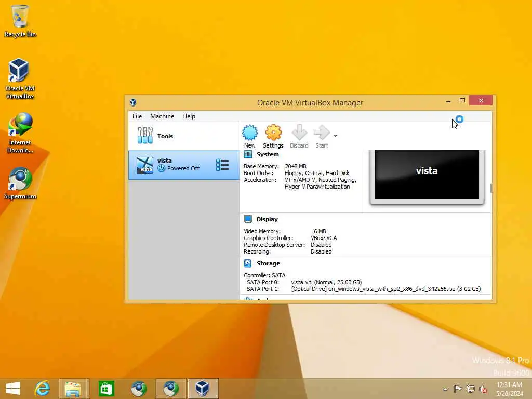Click the VBoxSVGA graphics controller value
The width and height of the screenshot is (532, 399).
324,238
